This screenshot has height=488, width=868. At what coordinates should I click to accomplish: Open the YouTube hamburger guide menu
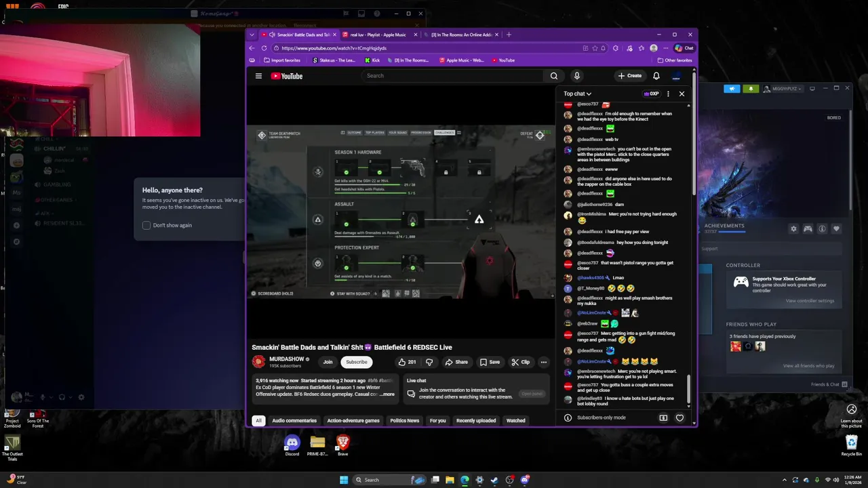[258, 76]
